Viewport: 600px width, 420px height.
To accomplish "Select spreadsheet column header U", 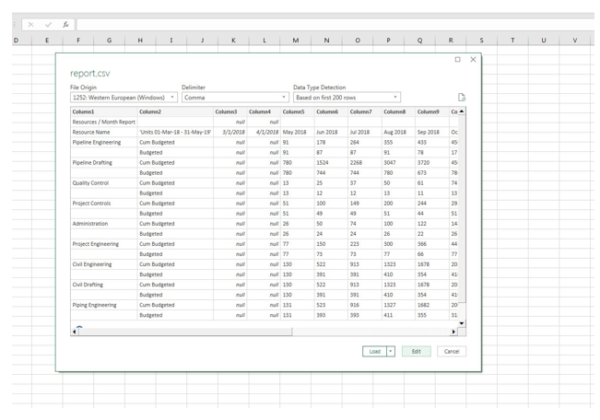I will (543, 39).
